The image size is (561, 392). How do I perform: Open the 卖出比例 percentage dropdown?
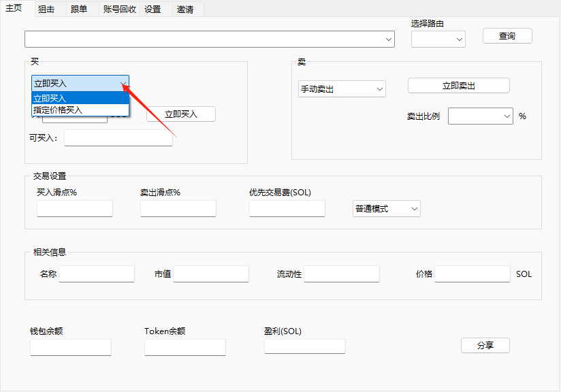481,116
